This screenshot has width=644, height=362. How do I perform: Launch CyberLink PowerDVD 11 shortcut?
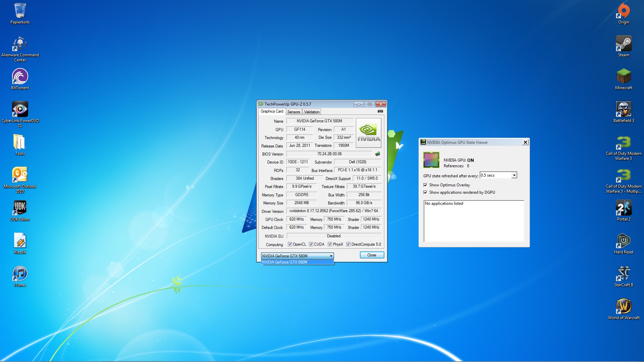tap(20, 114)
